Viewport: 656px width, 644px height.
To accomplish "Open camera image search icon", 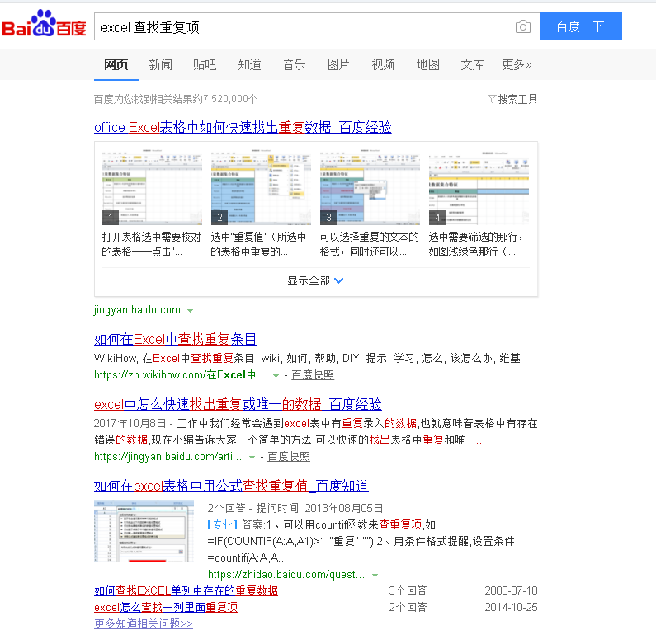I will 522,26.
